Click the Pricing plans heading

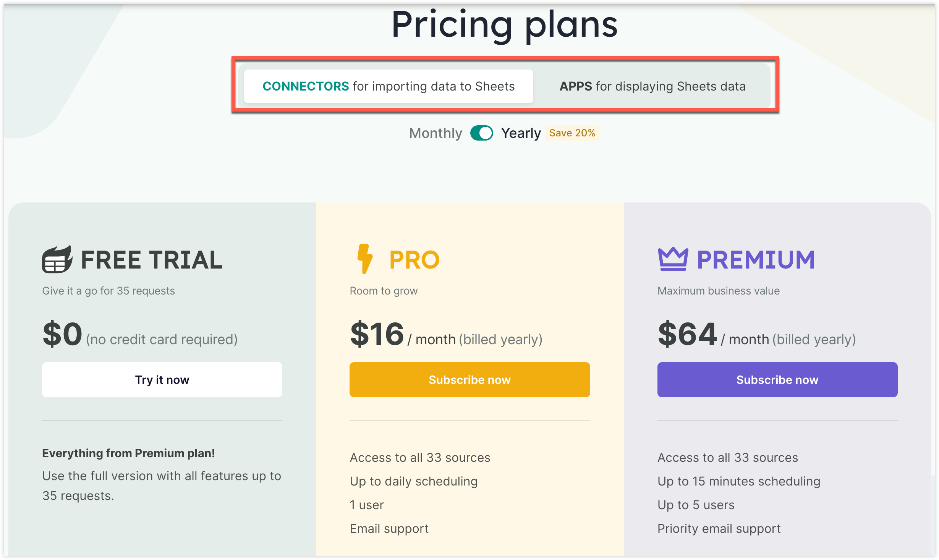pyautogui.click(x=504, y=24)
